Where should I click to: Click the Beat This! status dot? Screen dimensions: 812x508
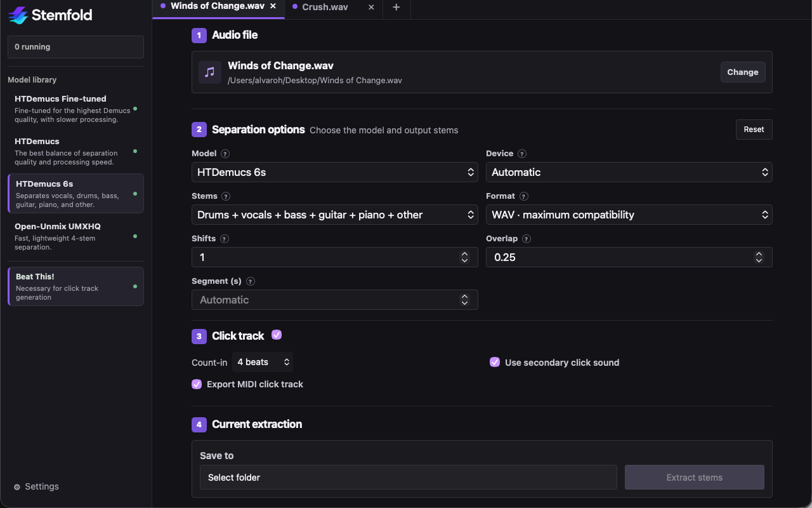click(135, 286)
